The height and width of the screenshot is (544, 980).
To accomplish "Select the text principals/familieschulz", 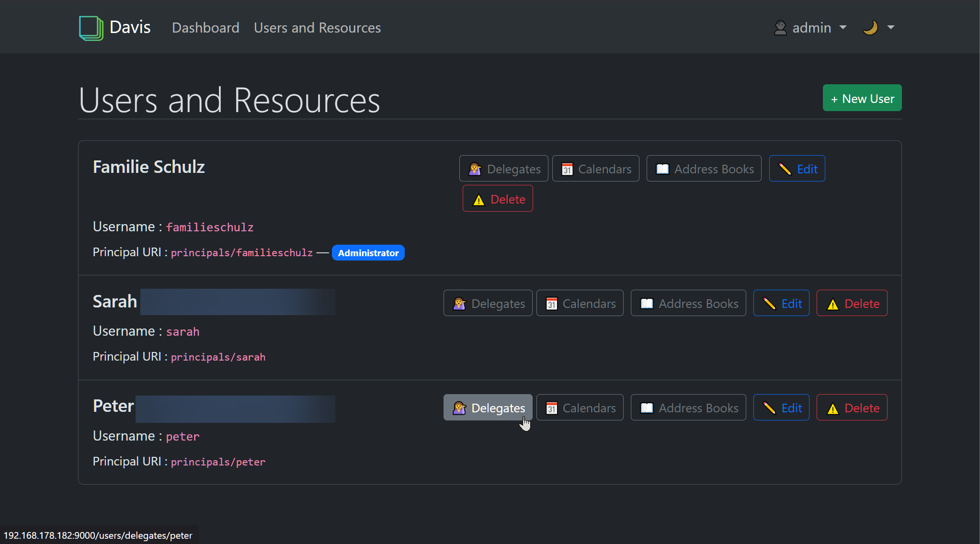I will (x=242, y=253).
